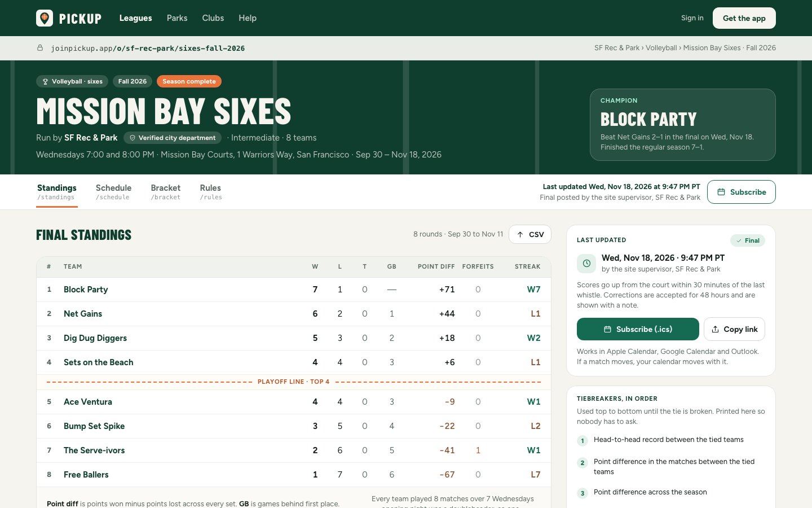Switch to the Schedule tab
This screenshot has height=508, width=812.
pos(113,192)
